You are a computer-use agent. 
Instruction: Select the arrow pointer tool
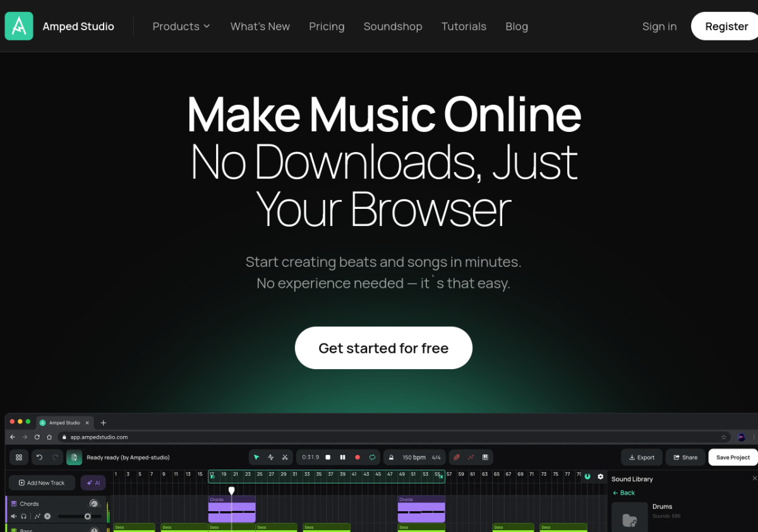point(256,458)
